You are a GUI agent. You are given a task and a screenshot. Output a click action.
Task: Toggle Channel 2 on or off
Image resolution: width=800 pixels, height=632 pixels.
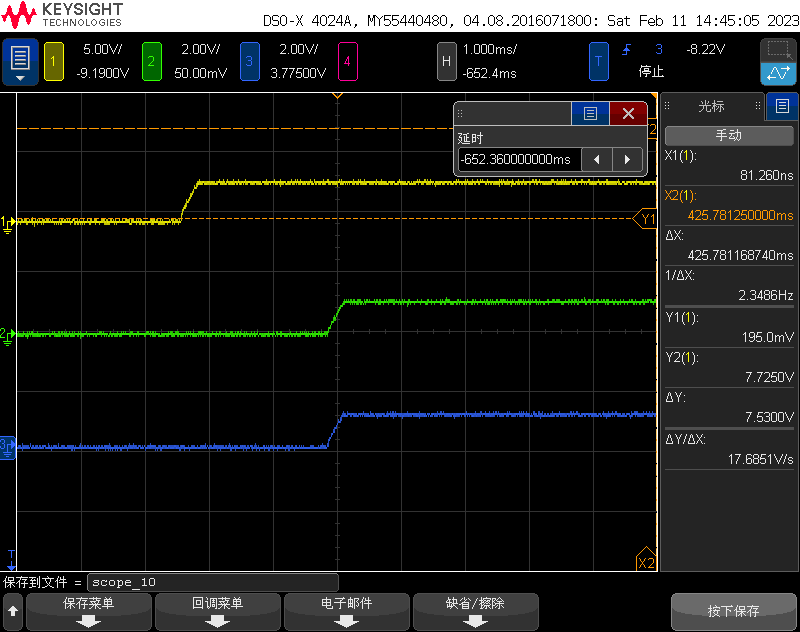point(152,61)
